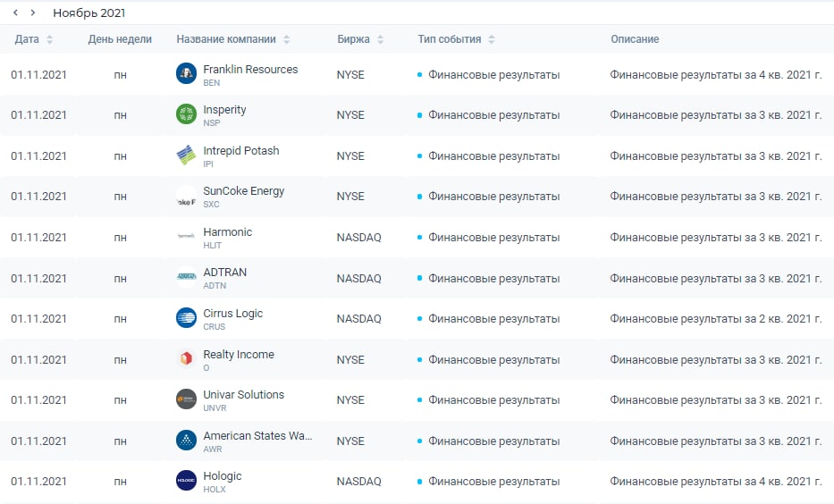This screenshot has width=834, height=504.
Task: Click the description in Hologic row
Action: coord(715,482)
